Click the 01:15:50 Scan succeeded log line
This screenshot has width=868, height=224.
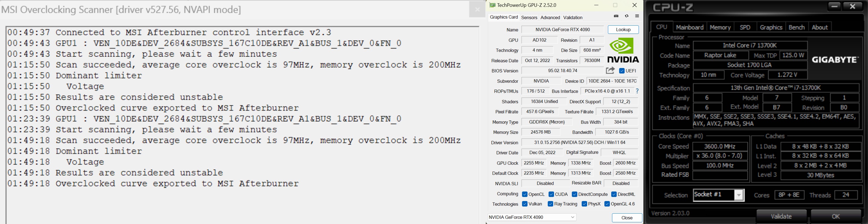(x=234, y=64)
